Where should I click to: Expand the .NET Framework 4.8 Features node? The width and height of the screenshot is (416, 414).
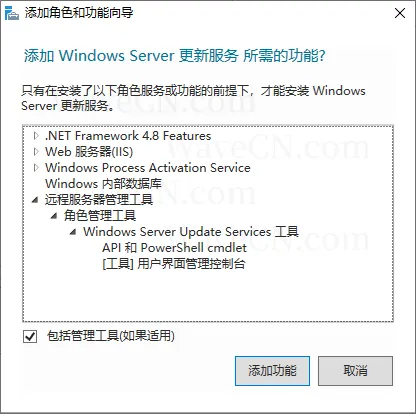click(x=36, y=136)
